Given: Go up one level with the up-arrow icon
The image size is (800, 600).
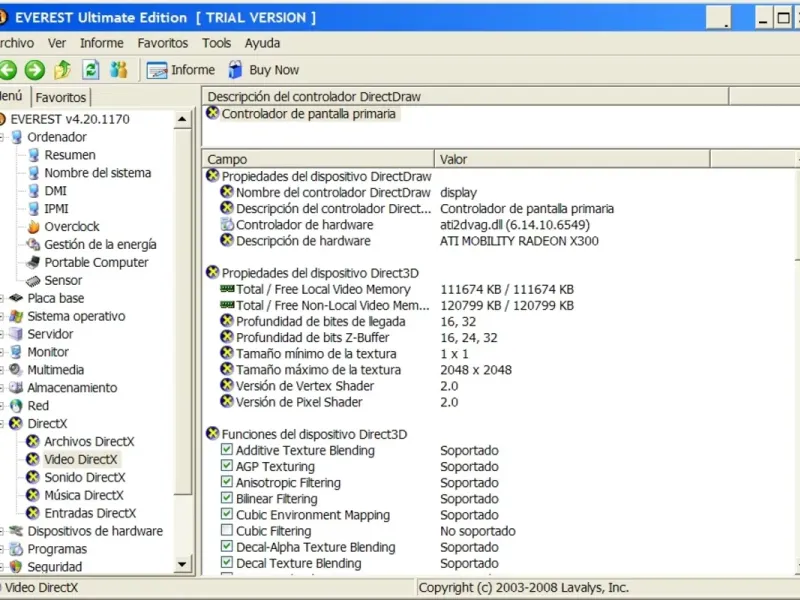Looking at the screenshot, I should tap(63, 70).
